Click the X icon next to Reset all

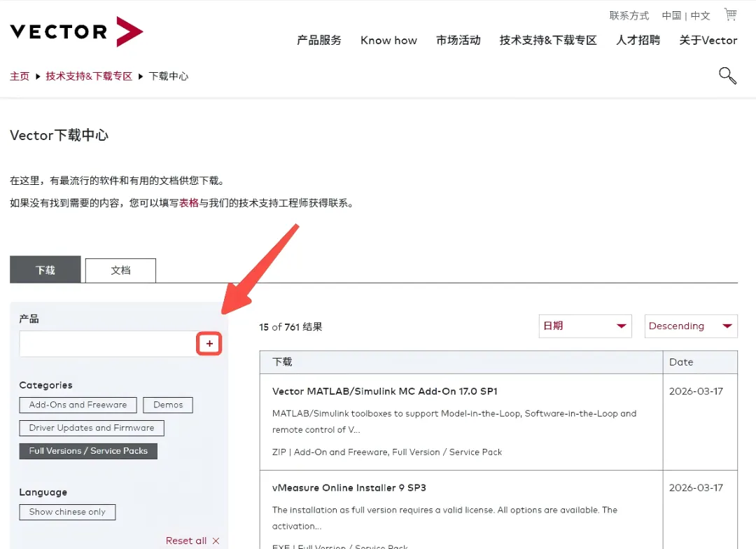(x=216, y=541)
